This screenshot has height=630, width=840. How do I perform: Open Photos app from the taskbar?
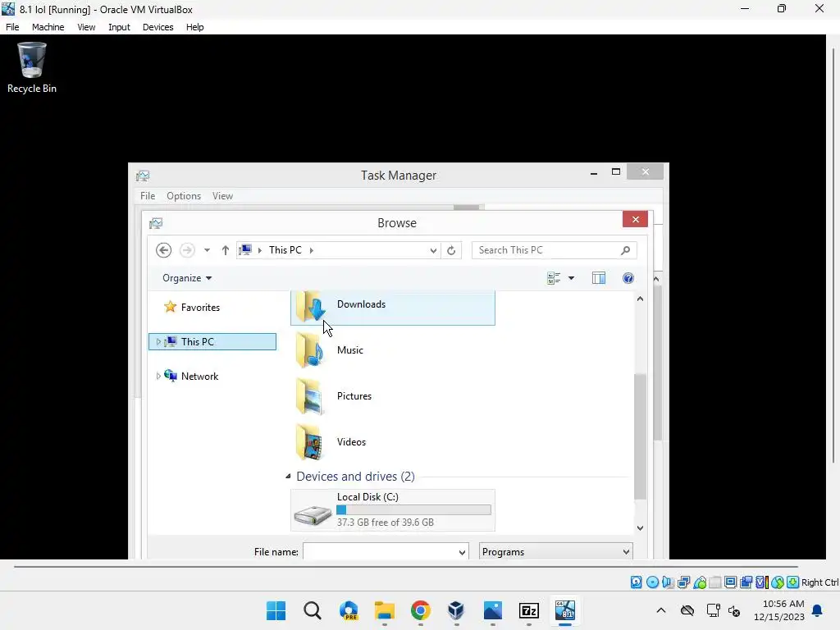pos(492,610)
